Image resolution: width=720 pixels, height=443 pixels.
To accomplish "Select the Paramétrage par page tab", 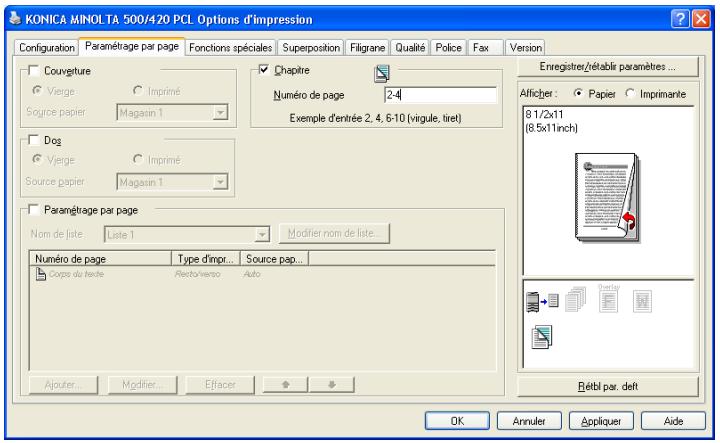I will tap(132, 46).
